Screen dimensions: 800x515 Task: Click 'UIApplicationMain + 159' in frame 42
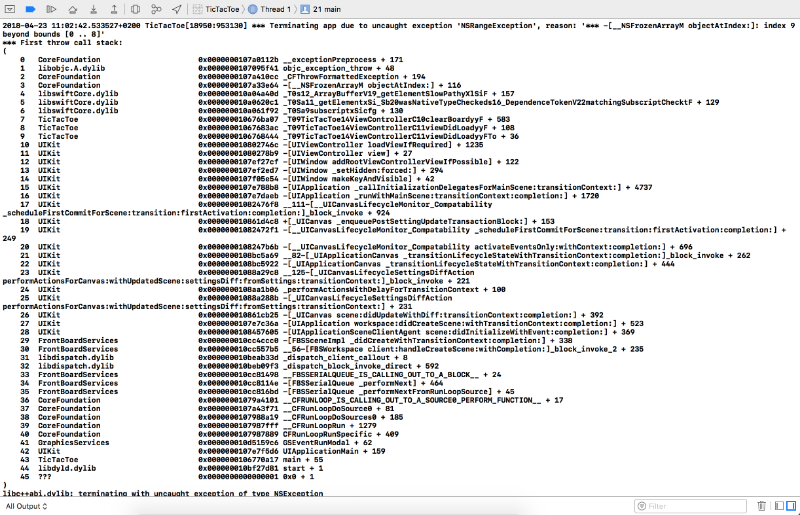(x=334, y=451)
